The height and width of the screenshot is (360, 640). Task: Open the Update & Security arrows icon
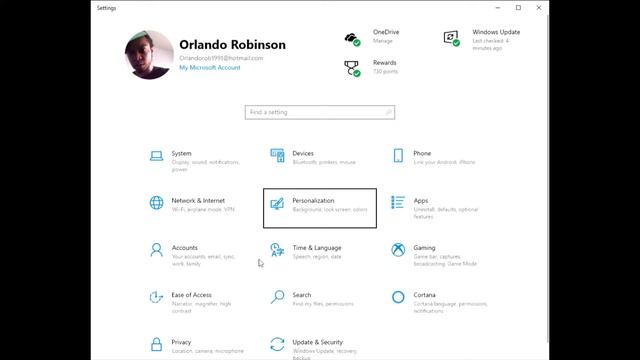point(277,344)
